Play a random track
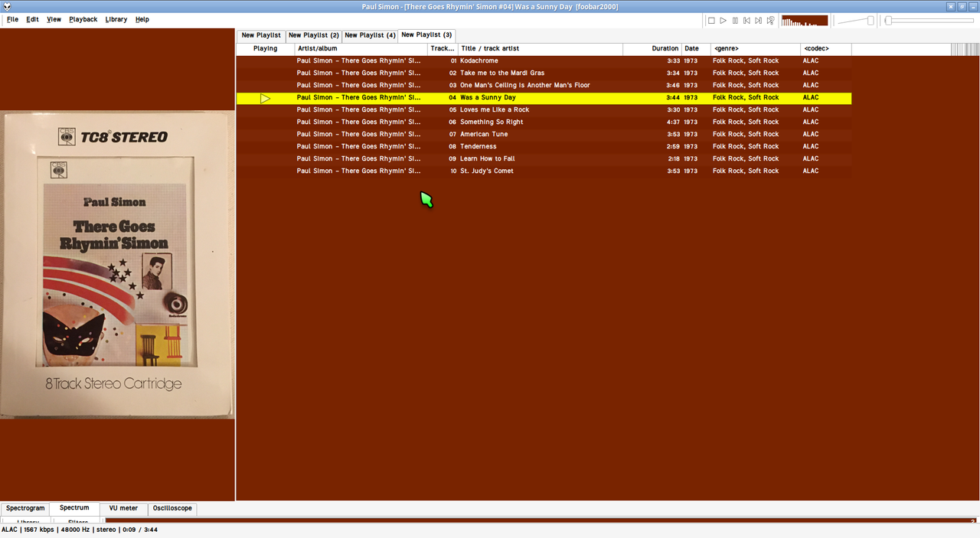The height and width of the screenshot is (538, 980). 771,21
